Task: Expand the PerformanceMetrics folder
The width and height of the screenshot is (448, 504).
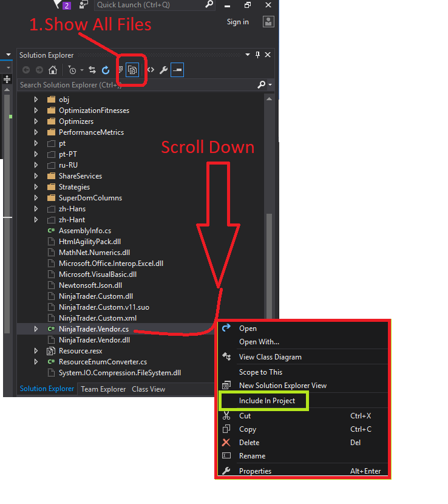Action: [36, 132]
